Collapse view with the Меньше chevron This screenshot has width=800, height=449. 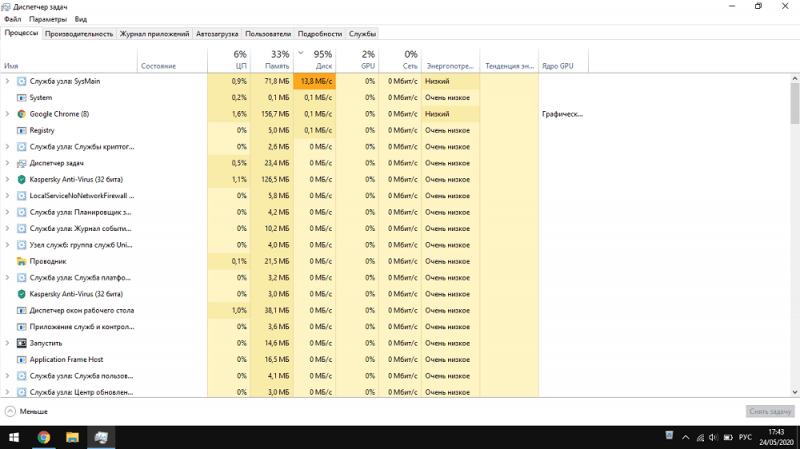(10, 411)
